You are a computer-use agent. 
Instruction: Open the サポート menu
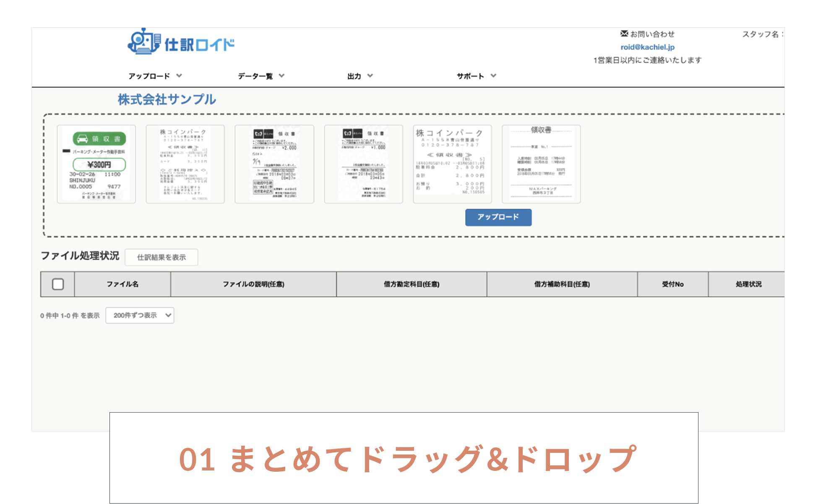coord(470,76)
